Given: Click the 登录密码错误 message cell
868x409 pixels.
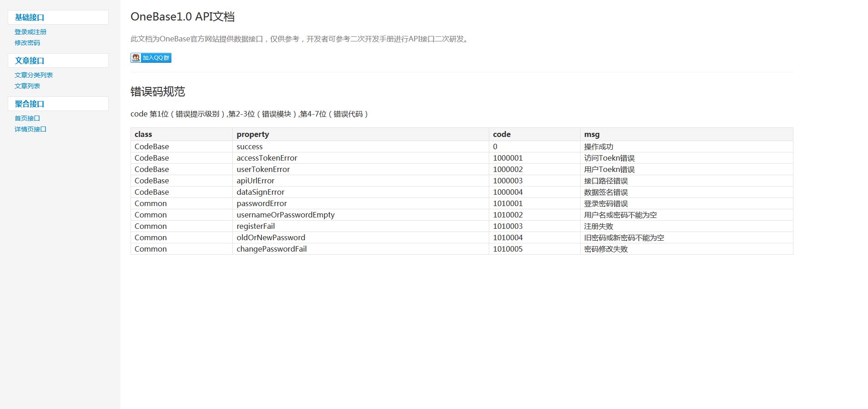Looking at the screenshot, I should [687, 203].
